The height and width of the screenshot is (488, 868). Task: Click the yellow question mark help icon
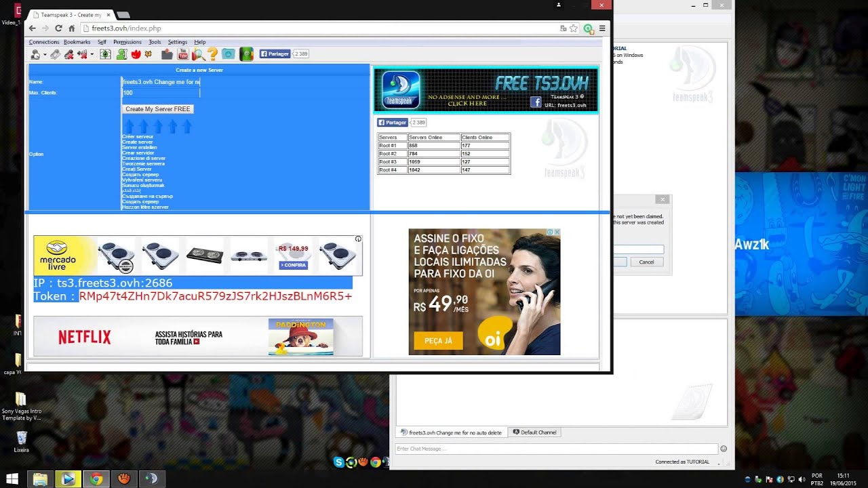(213, 54)
